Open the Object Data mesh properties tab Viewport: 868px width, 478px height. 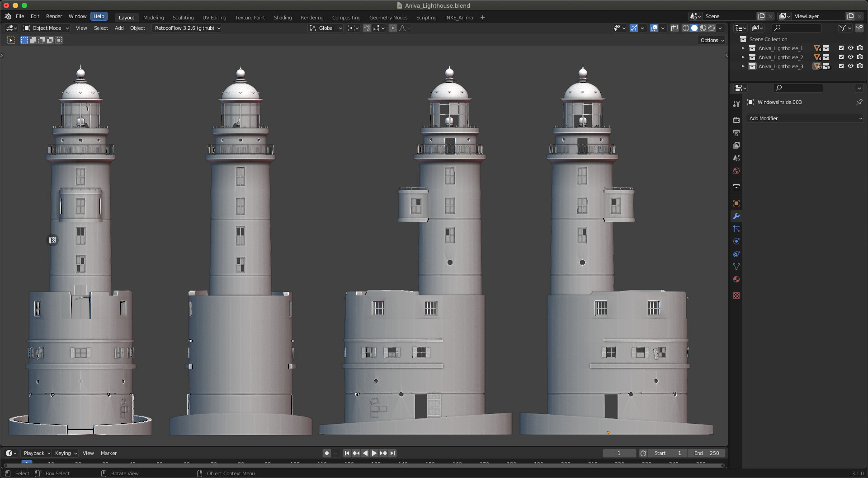click(736, 267)
